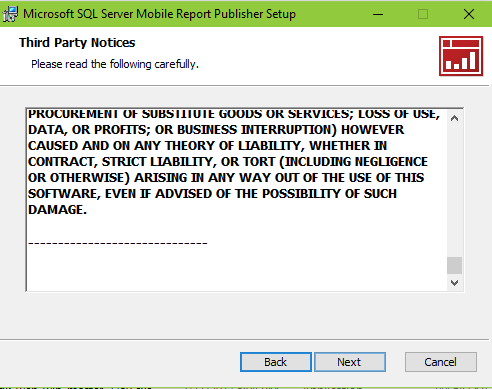Click the scrollbar up arrow
Screen dimensions: 492x389
(x=454, y=118)
